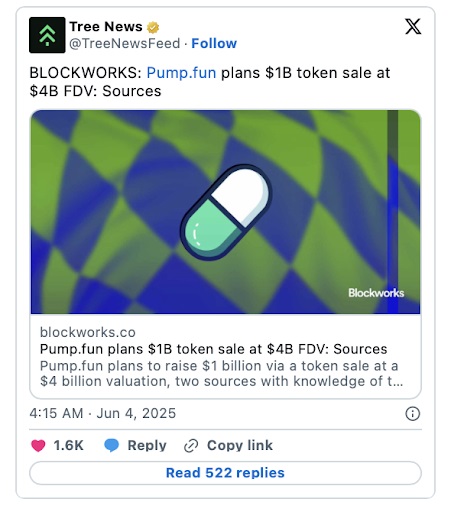Open the 4:15 AM Jun 4, 2025 timestamp
Screen dimensions: 451x512
[103, 413]
